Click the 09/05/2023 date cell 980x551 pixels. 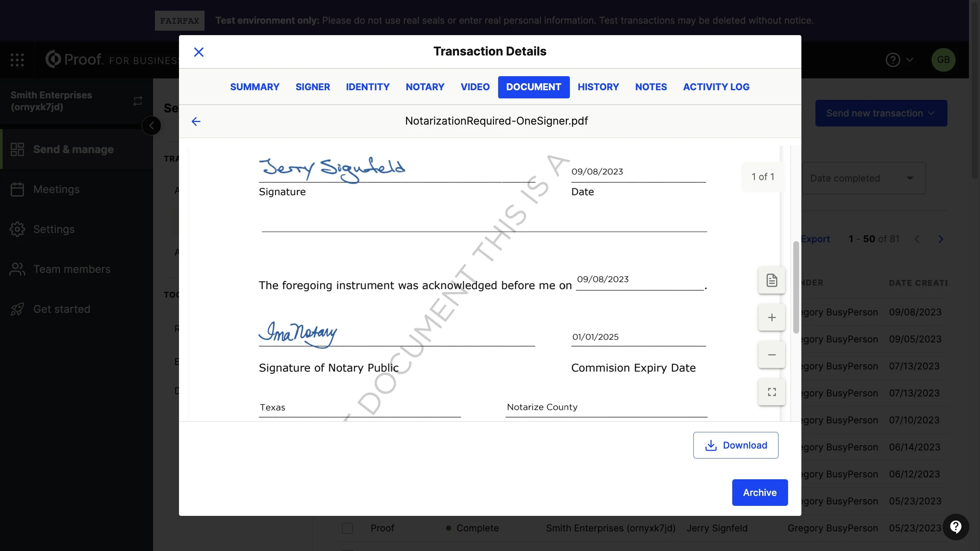pos(915,339)
